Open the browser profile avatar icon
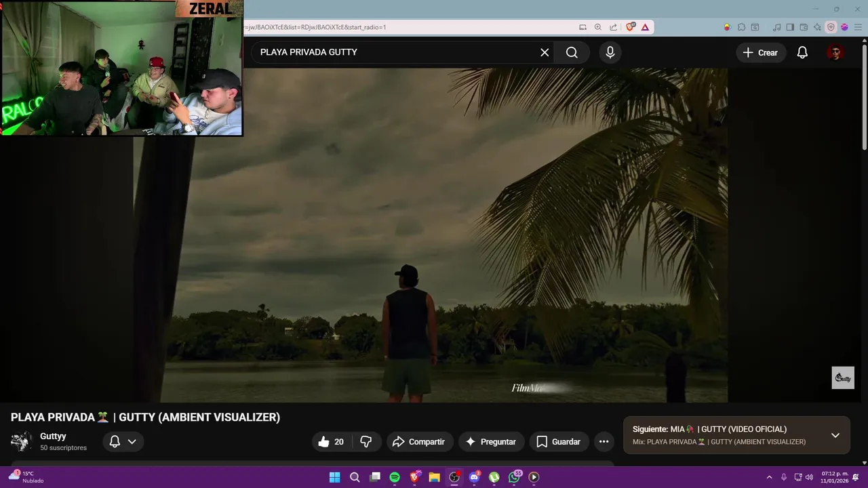Screen dimensions: 868x488 [844, 27]
